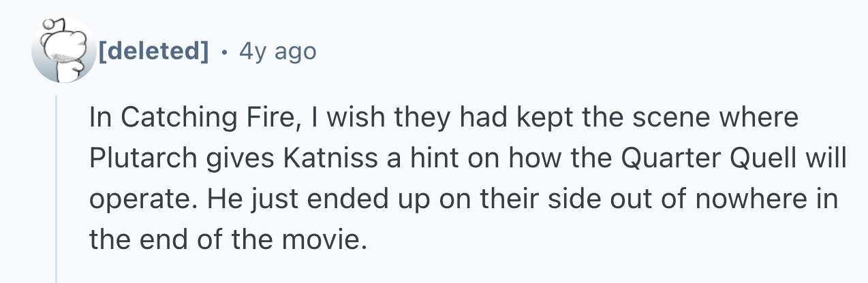The width and height of the screenshot is (868, 283).
Task: Open the "4y ago" timestamp permalink
Action: coord(277,50)
